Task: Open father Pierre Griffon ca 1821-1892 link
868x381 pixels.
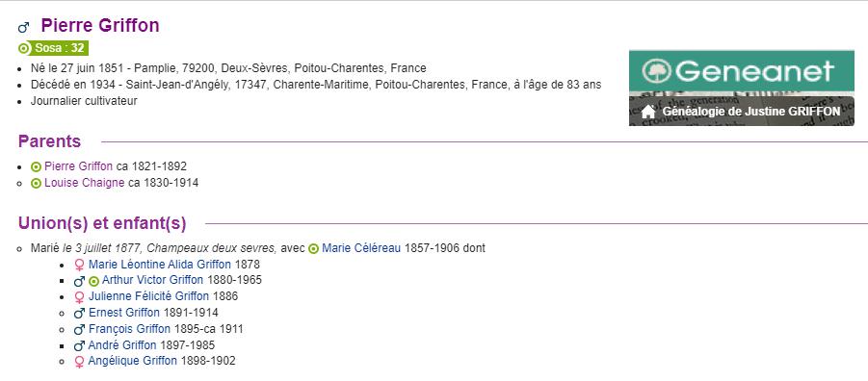Action: (x=79, y=166)
